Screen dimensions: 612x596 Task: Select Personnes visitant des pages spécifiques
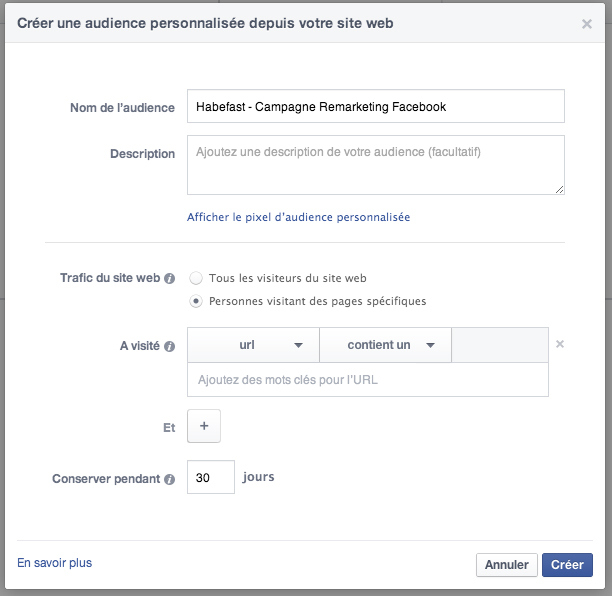click(196, 301)
